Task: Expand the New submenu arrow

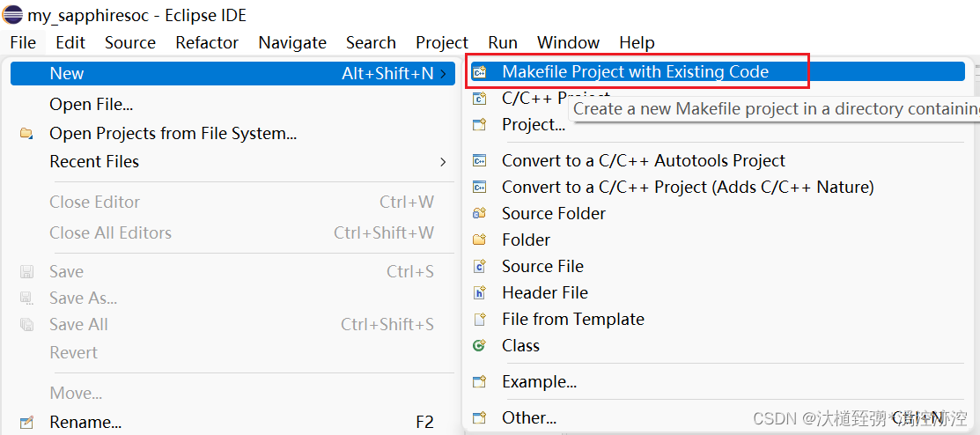Action: point(443,74)
